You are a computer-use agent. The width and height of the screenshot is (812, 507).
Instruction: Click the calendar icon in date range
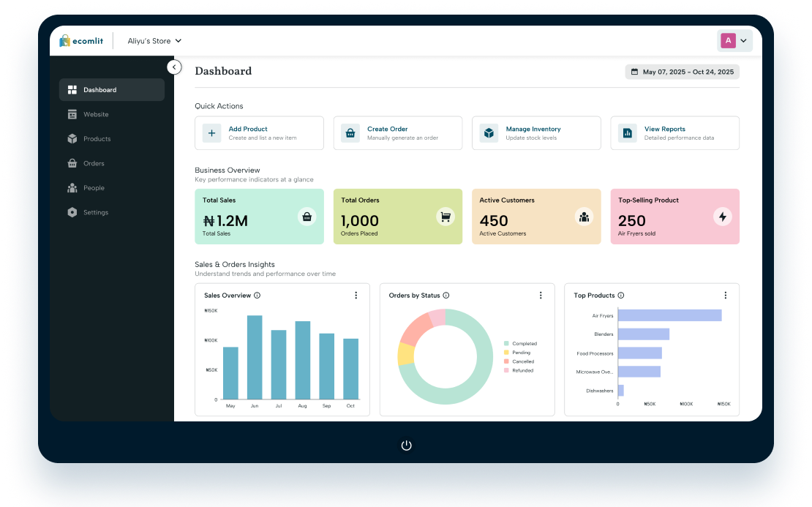click(x=634, y=72)
